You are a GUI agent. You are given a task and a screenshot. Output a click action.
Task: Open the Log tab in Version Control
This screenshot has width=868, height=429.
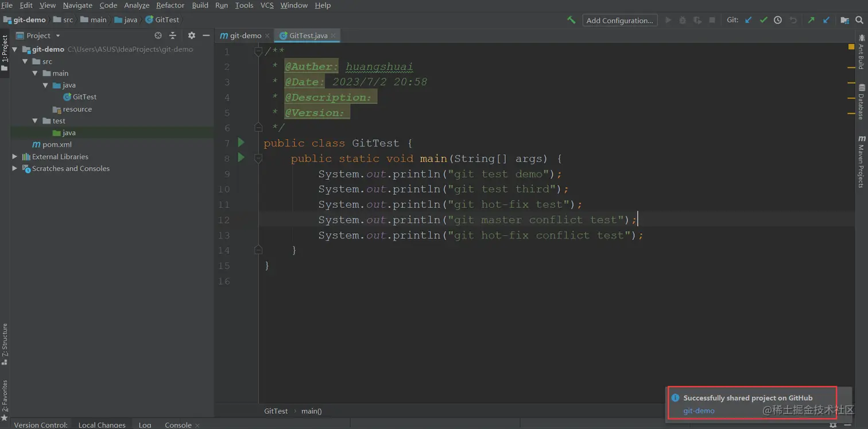145,425
